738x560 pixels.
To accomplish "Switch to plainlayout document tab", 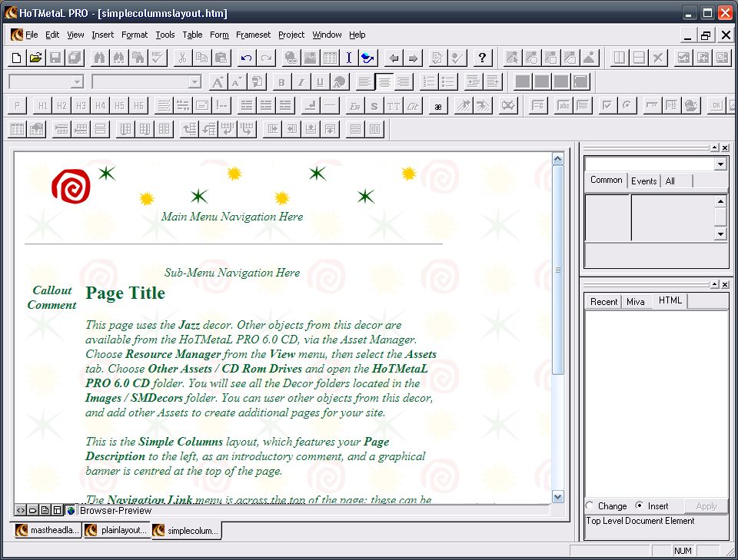I will pos(117,530).
